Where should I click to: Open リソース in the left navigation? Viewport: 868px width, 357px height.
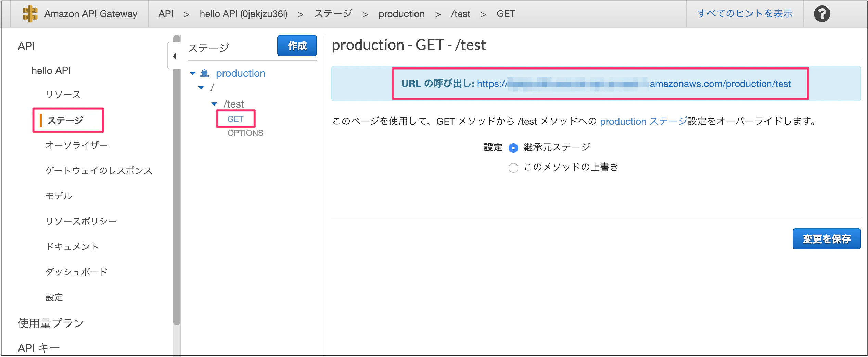[x=63, y=94]
